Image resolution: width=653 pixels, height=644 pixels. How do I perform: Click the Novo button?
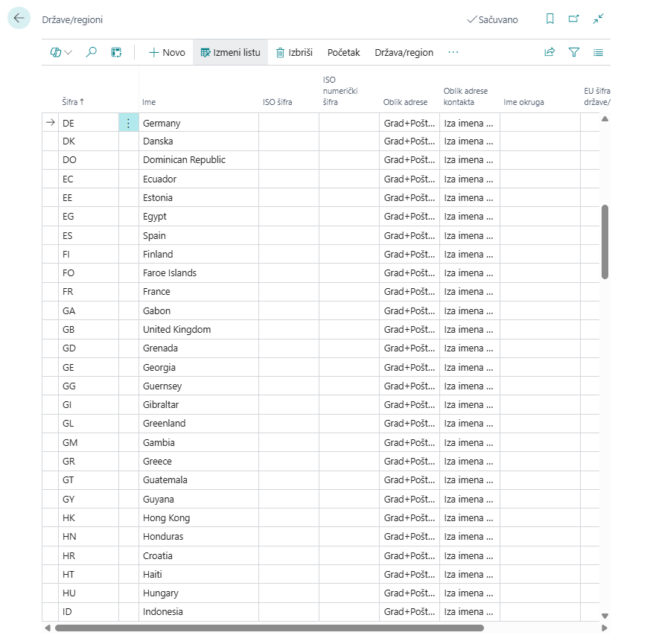167,52
